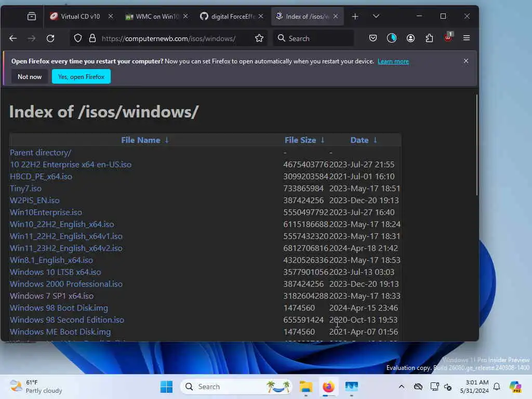Open a new tab with plus
This screenshot has height=399, width=532.
(x=355, y=16)
